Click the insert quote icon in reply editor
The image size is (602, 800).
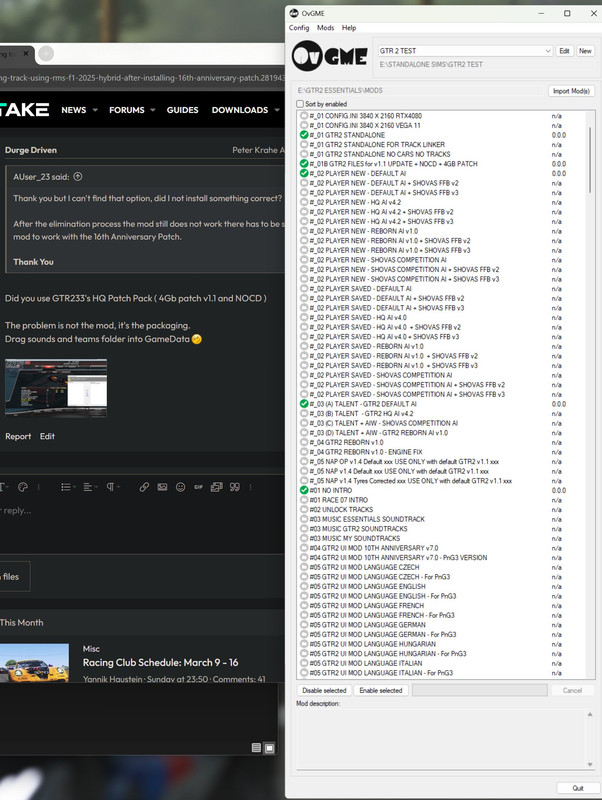(235, 487)
